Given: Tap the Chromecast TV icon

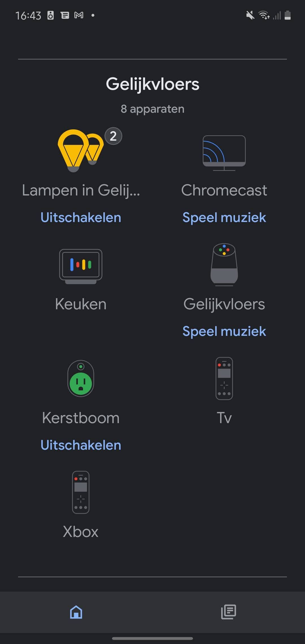Looking at the screenshot, I should tap(224, 153).
